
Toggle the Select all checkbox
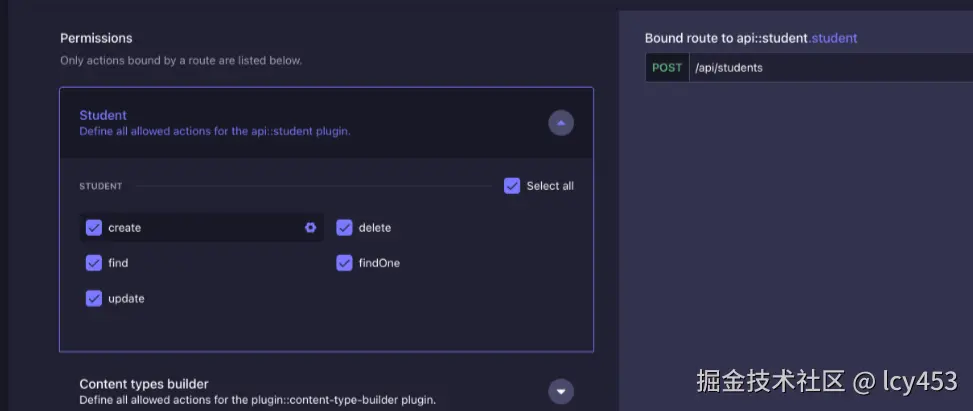coord(512,186)
